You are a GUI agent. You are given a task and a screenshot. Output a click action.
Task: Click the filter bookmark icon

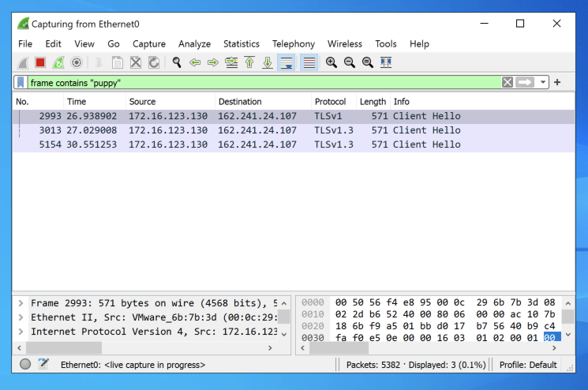[21, 82]
